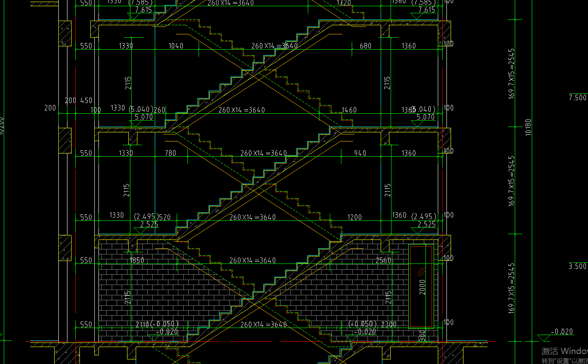The height and width of the screenshot is (364, 588).
Task: Select the 520 dimension beside (2.495)
Action: coord(165,217)
